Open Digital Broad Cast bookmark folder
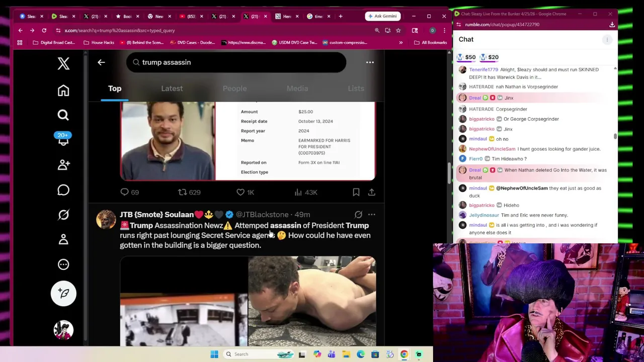 click(x=53, y=42)
